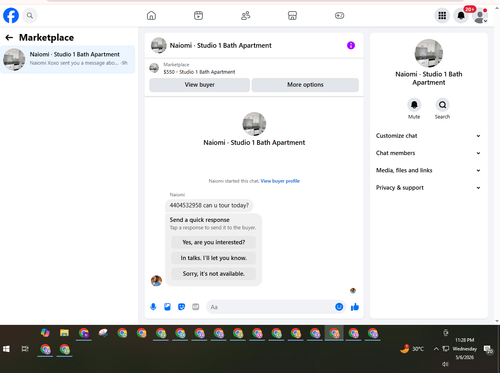Send the quick response 'Sorry, it's not available.'
The image size is (500, 373).
click(x=213, y=274)
